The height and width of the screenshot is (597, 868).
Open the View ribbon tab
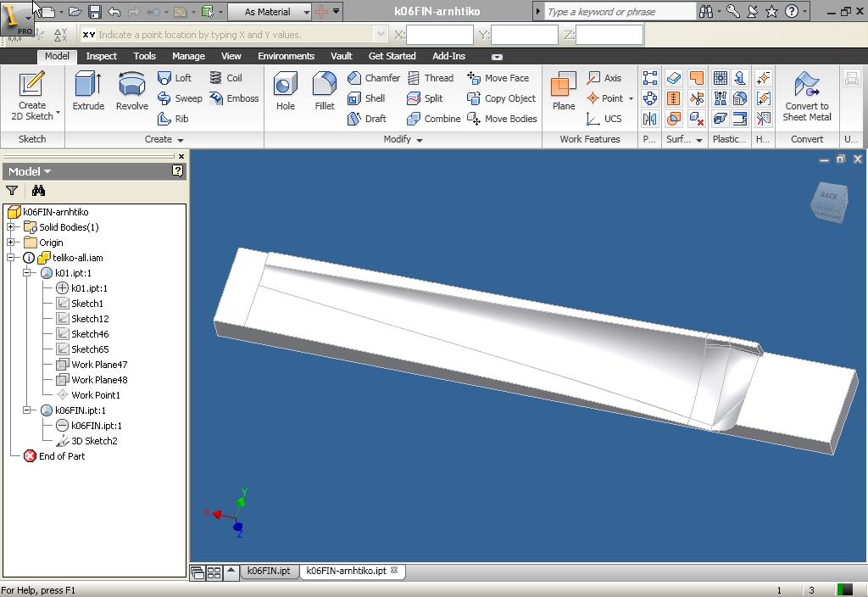(231, 56)
